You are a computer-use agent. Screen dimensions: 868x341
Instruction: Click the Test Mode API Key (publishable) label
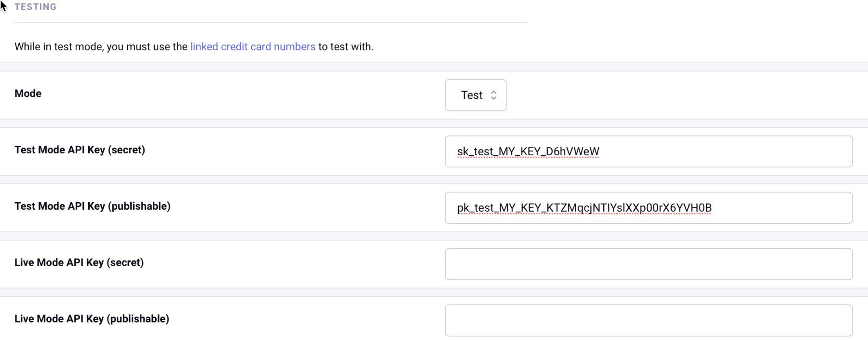[93, 206]
